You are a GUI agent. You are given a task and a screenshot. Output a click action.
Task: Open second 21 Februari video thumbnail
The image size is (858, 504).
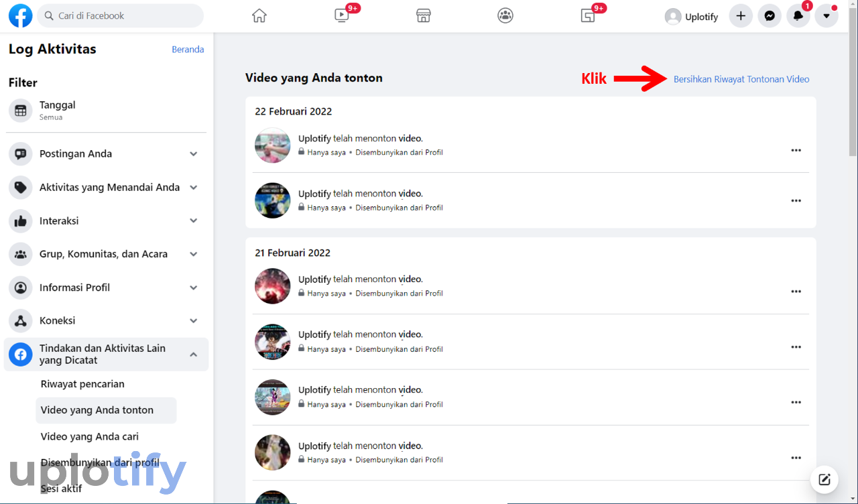point(273,342)
